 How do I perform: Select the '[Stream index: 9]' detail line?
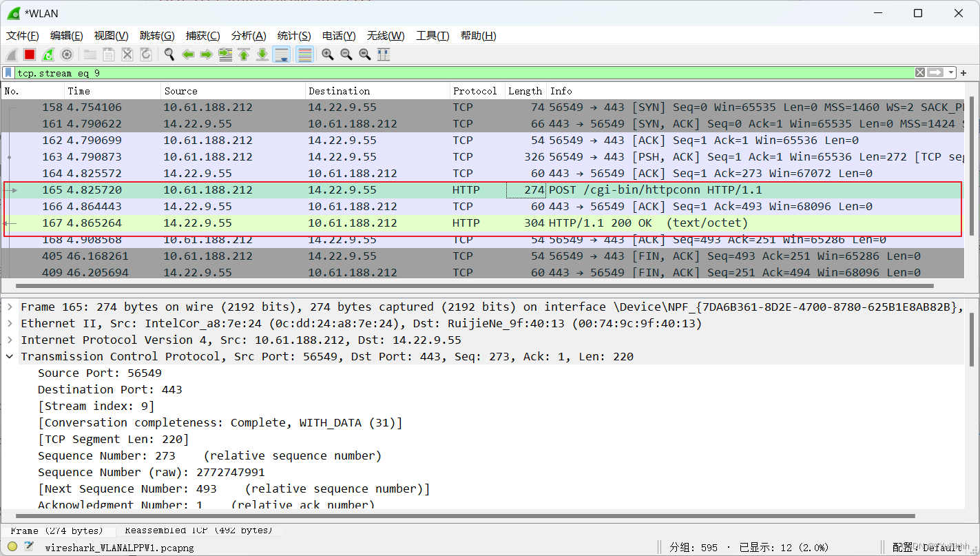pos(96,406)
